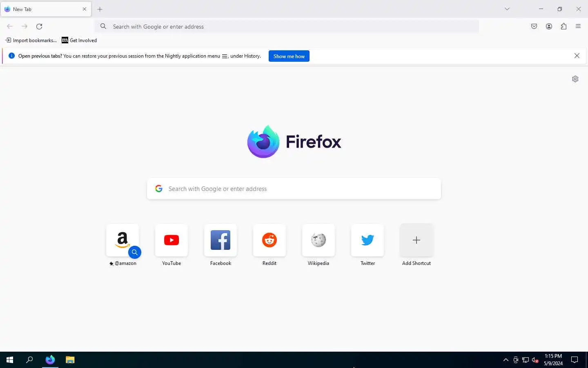Click the address bar search field

tap(287, 27)
